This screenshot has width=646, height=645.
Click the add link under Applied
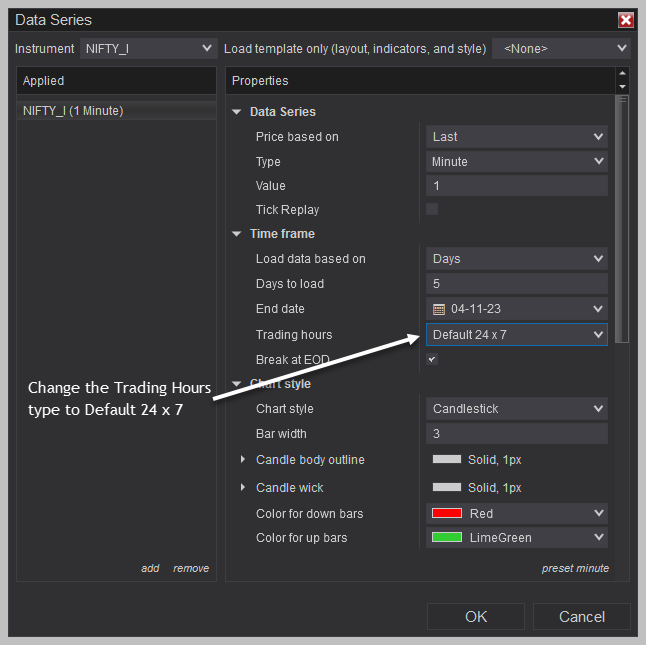tap(150, 568)
